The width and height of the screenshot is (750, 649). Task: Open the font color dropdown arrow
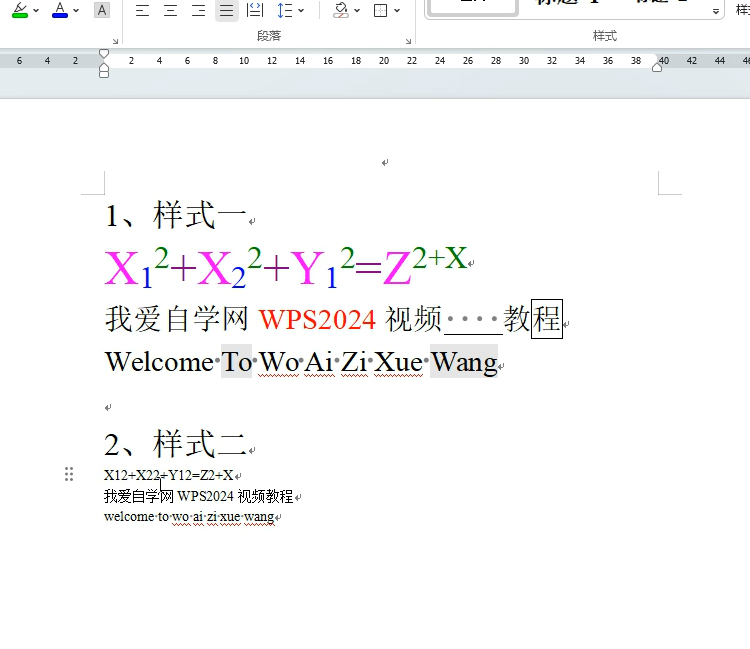[x=76, y=11]
